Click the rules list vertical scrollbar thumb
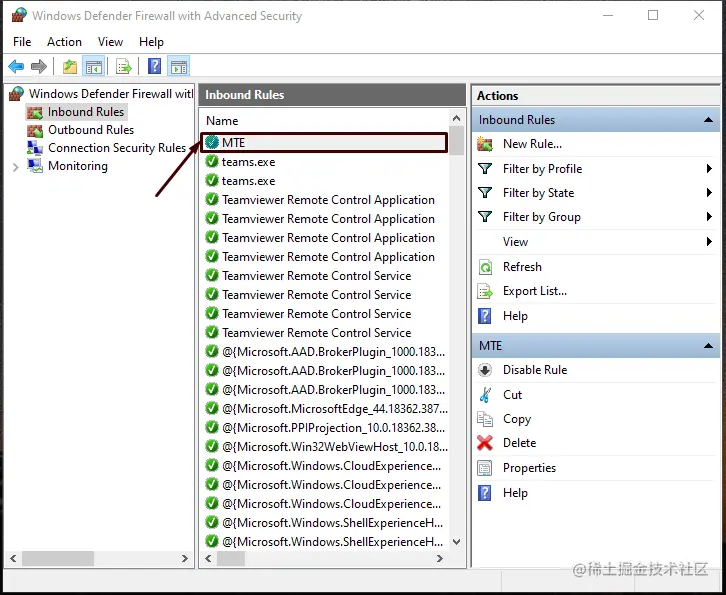This screenshot has width=726, height=595. point(457,140)
